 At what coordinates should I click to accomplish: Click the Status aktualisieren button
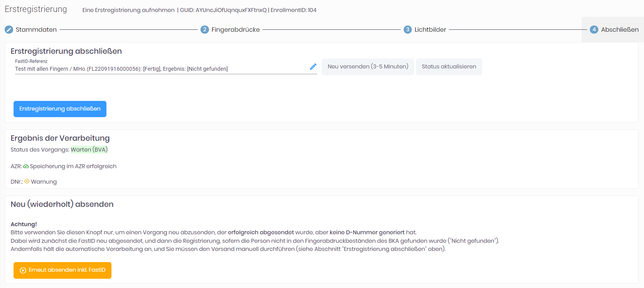[x=449, y=67]
